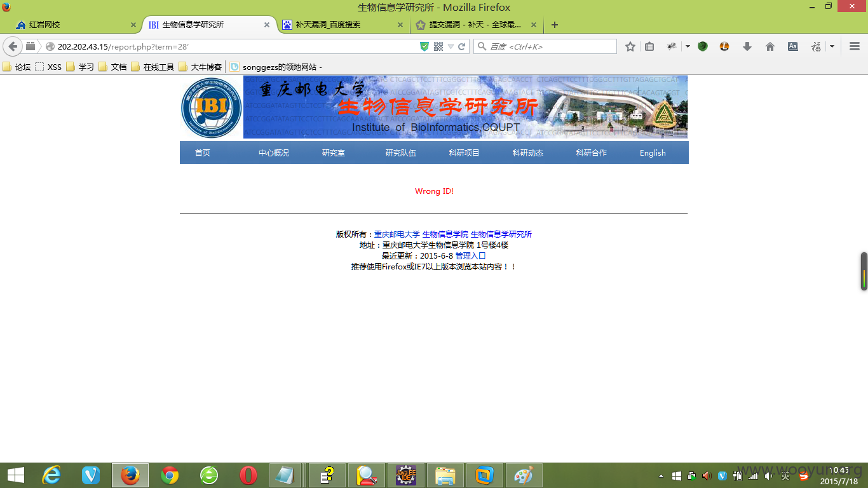The width and height of the screenshot is (868, 488).
Task: Open the 生物信息学院 footer link
Action: coord(445,234)
